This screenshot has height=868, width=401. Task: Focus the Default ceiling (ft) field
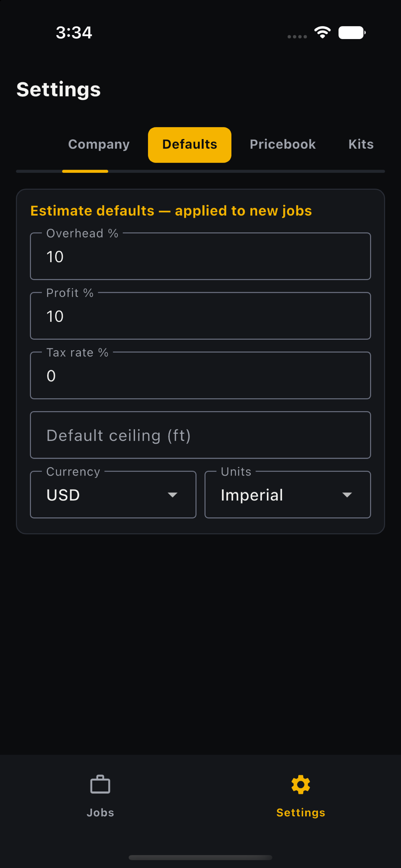click(x=200, y=435)
